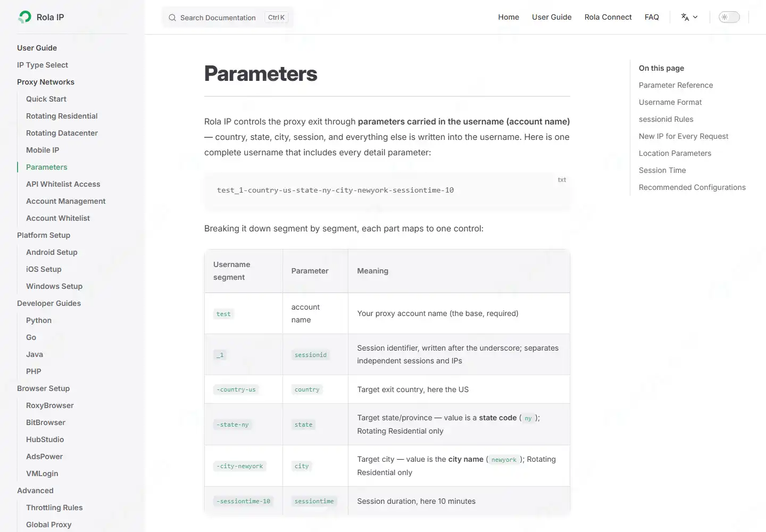The height and width of the screenshot is (532, 766).
Task: Click the 'sessionid' parameter cell
Action: click(x=311, y=355)
